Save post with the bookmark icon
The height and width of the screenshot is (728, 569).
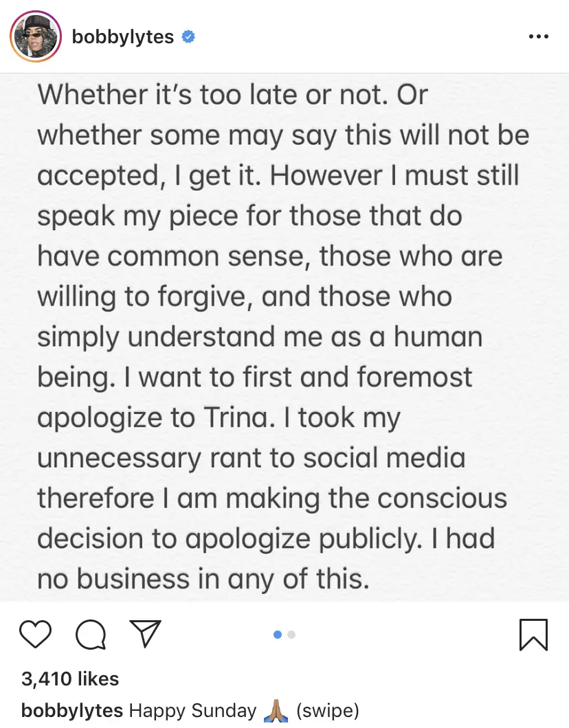pyautogui.click(x=533, y=635)
